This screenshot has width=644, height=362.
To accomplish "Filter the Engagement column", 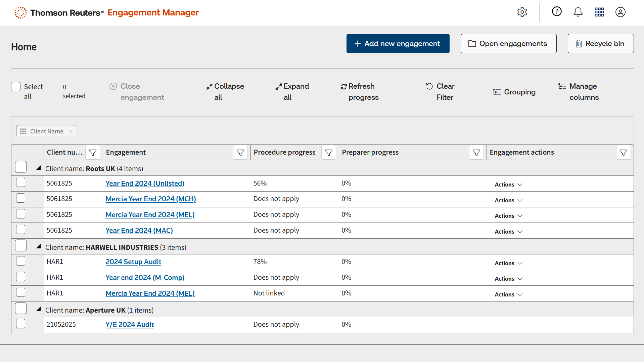I will [x=240, y=153].
